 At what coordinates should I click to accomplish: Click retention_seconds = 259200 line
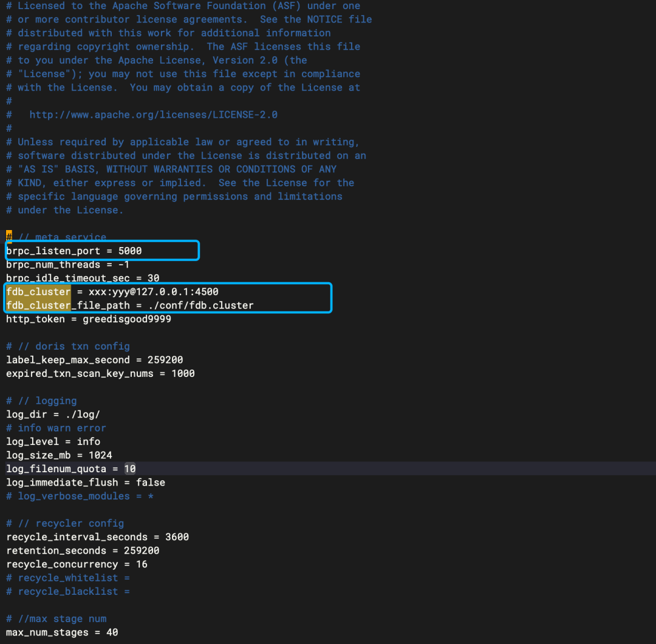83,551
